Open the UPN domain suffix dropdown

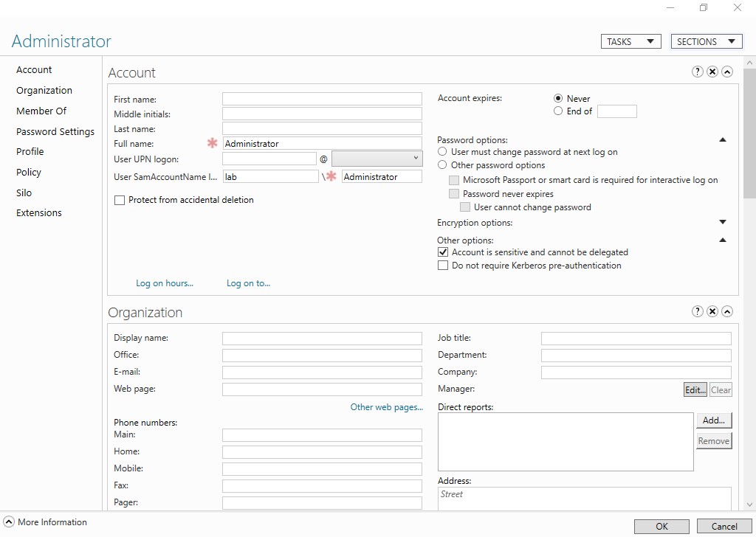pyautogui.click(x=377, y=159)
